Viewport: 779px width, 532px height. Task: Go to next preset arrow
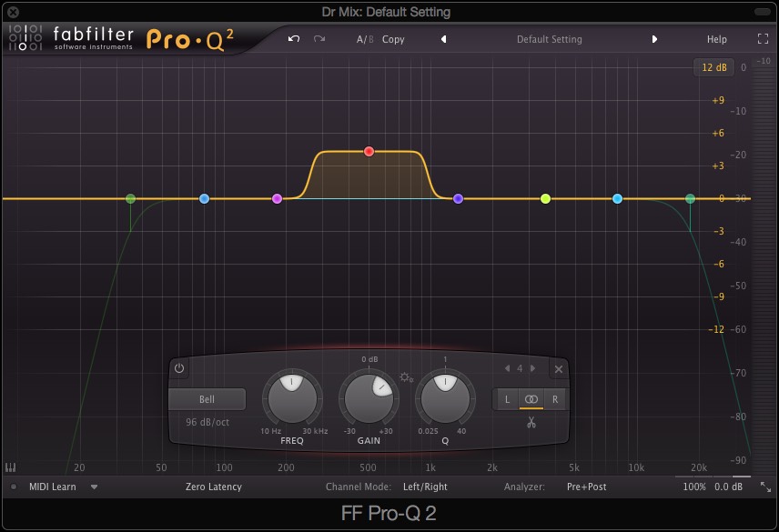pos(654,39)
